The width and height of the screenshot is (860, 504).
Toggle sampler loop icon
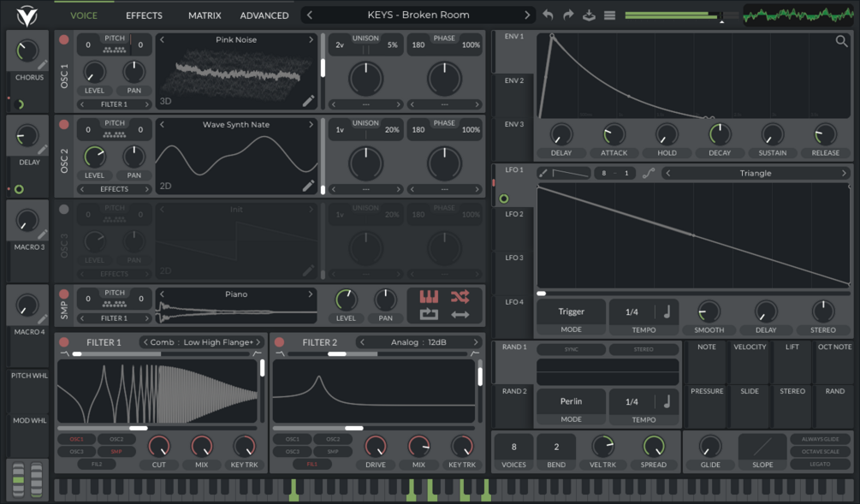pyautogui.click(x=429, y=314)
